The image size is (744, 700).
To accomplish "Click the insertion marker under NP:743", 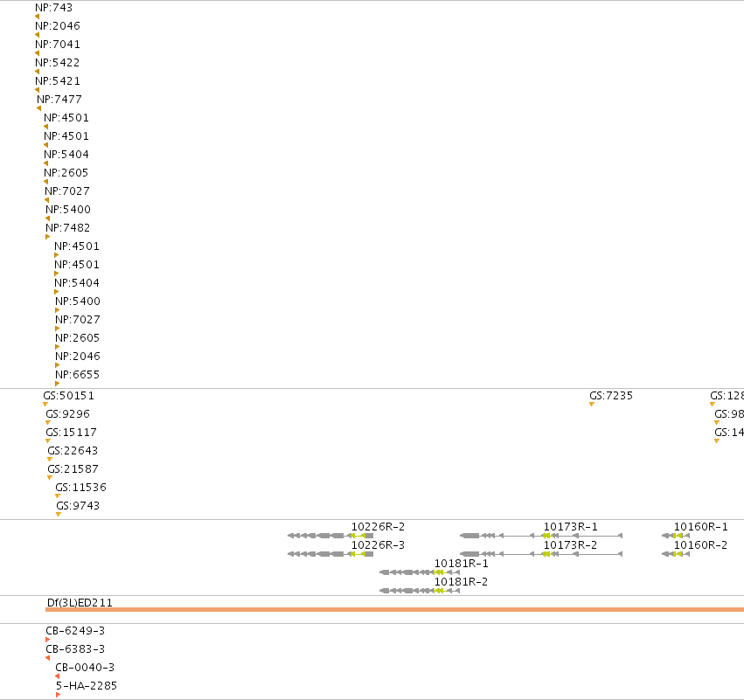I will click(37, 17).
